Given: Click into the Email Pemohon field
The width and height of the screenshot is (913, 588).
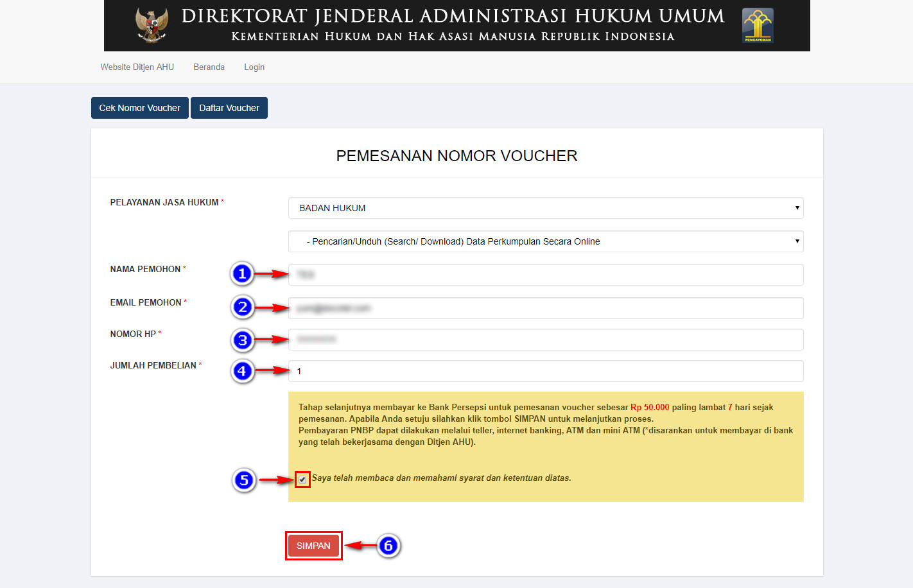Looking at the screenshot, I should (x=546, y=308).
